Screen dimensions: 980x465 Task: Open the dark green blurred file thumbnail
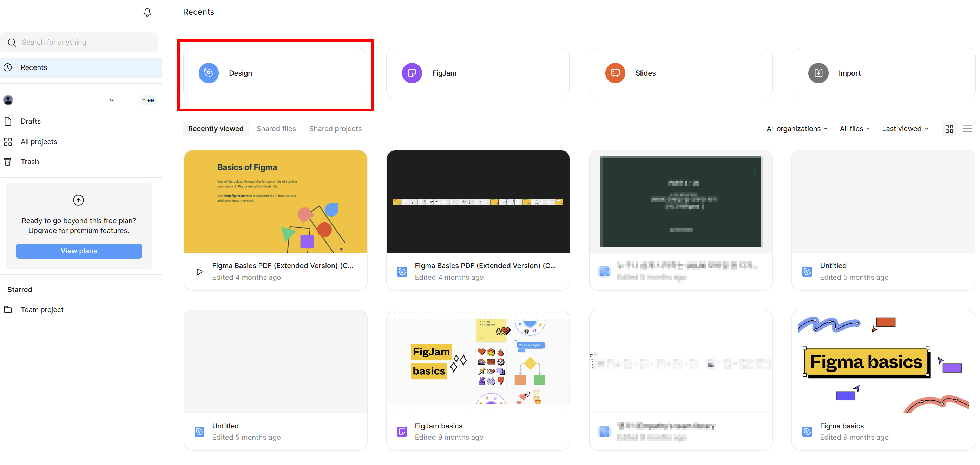coord(680,201)
